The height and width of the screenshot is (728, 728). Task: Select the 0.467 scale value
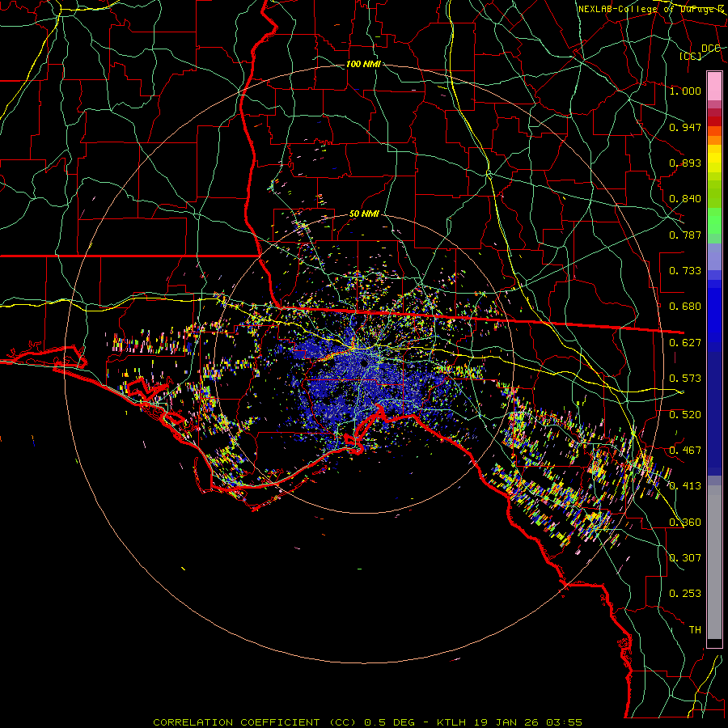685,451
